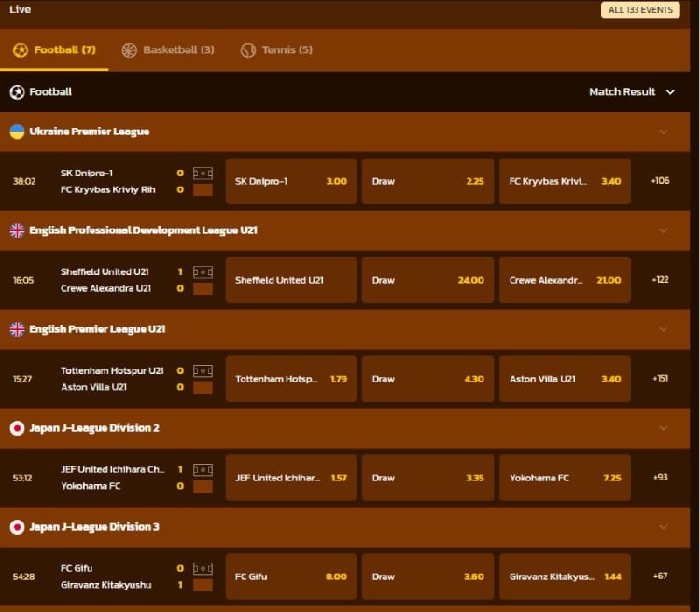Click UK flag of Professional Development League U21
This screenshot has width=700, height=612.
point(17,230)
